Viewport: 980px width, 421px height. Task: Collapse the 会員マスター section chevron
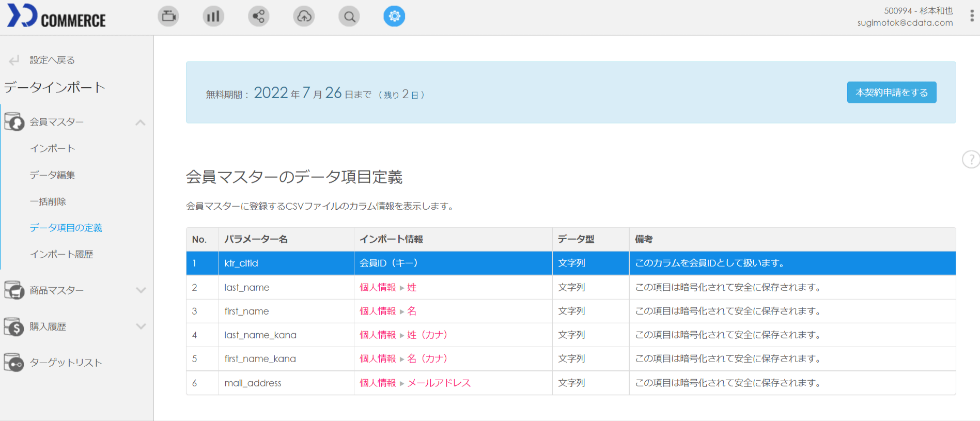click(141, 122)
